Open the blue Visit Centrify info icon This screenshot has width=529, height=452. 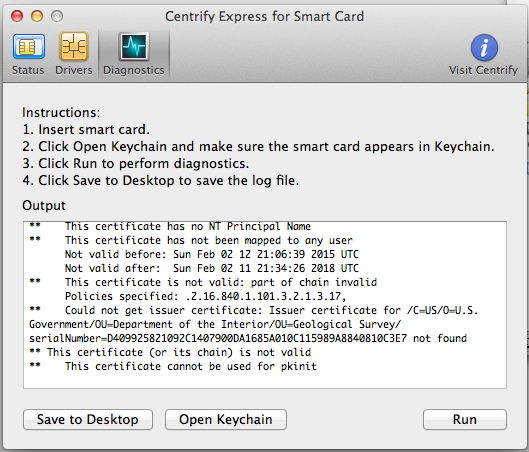point(484,48)
